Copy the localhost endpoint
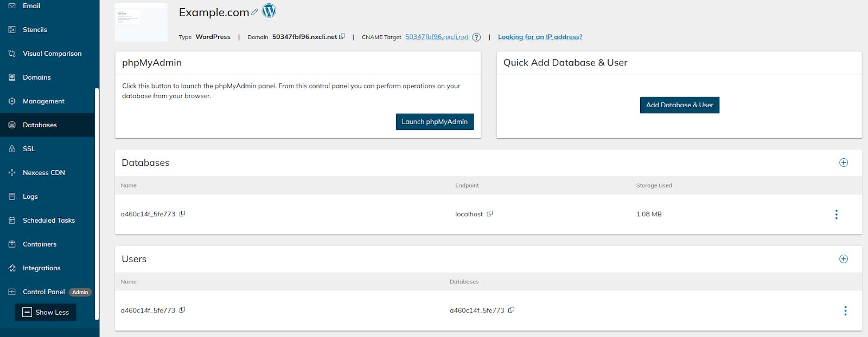 (x=490, y=213)
